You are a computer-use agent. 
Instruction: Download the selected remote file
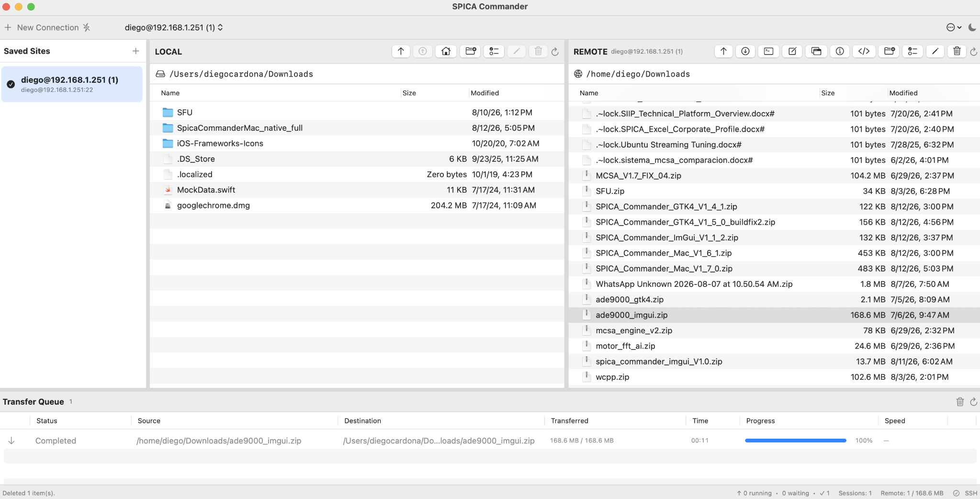click(745, 51)
